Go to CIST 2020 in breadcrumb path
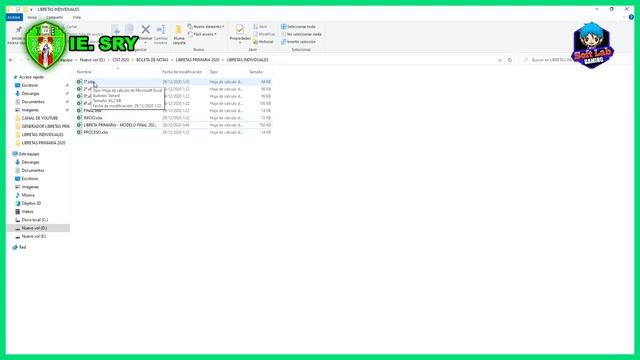 point(121,60)
